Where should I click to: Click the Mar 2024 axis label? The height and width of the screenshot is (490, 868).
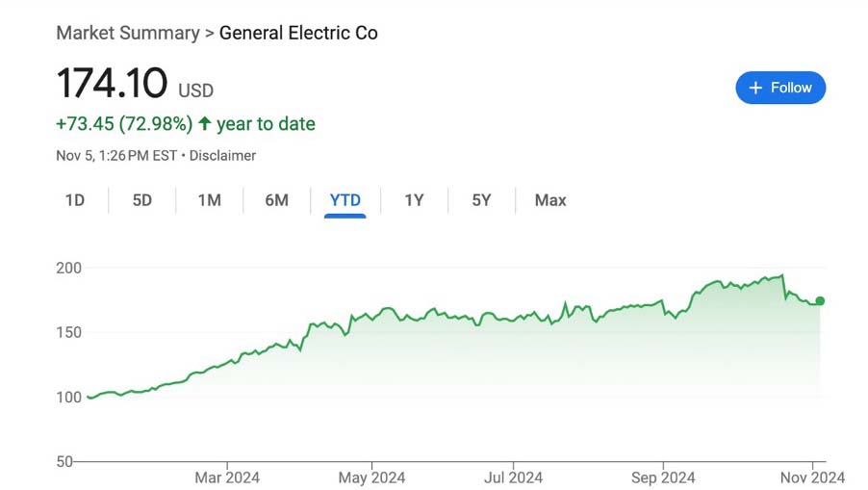point(227,477)
